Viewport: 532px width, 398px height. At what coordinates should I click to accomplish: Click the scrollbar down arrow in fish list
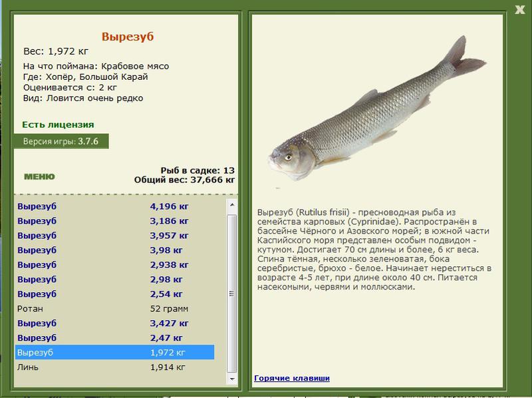[232, 379]
